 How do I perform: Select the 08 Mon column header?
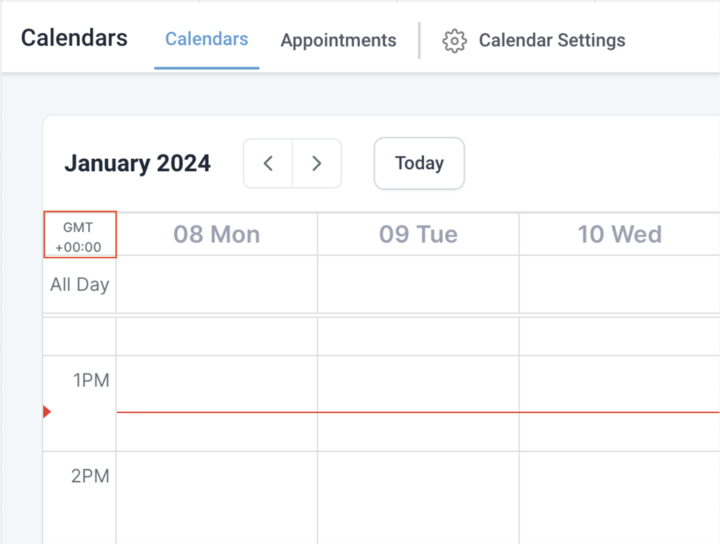217,234
